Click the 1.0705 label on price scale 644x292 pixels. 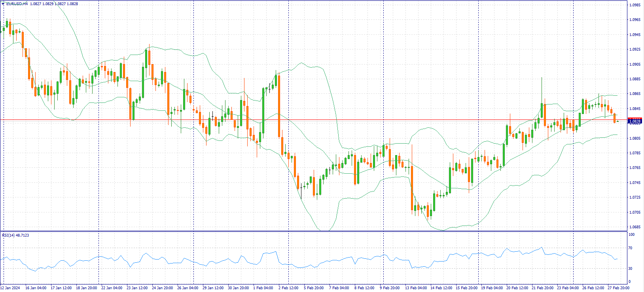[635, 212]
